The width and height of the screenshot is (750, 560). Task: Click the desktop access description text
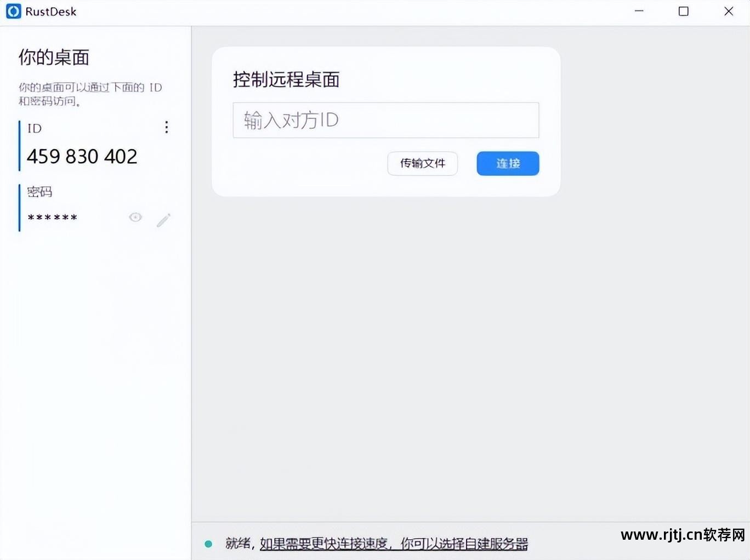click(90, 94)
